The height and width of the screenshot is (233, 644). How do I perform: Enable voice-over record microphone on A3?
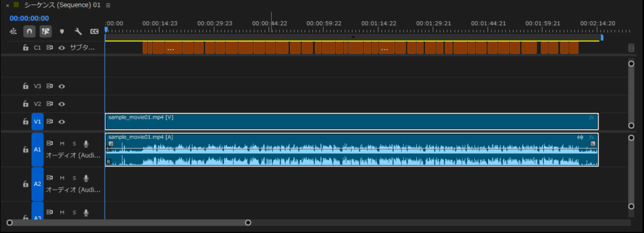[x=86, y=212]
